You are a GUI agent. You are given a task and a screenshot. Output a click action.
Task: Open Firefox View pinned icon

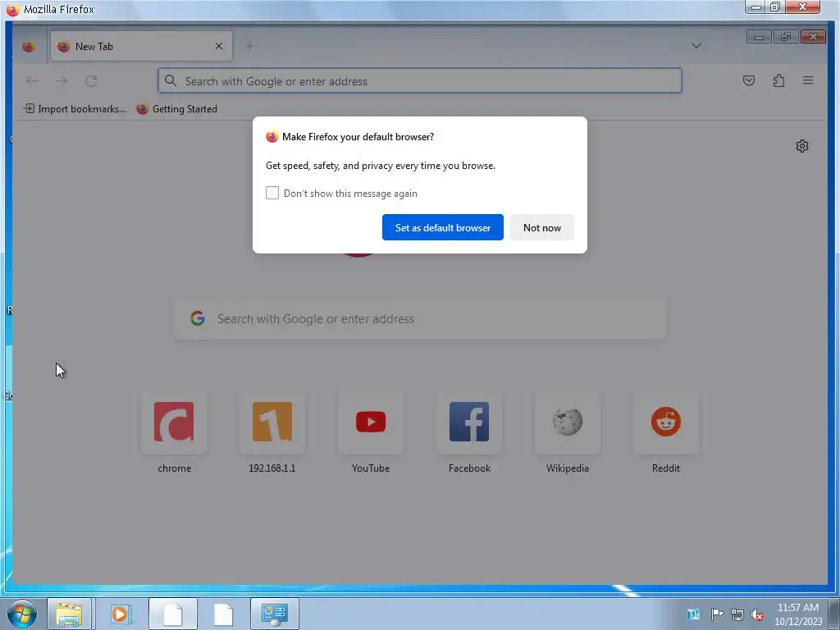pyautogui.click(x=29, y=47)
